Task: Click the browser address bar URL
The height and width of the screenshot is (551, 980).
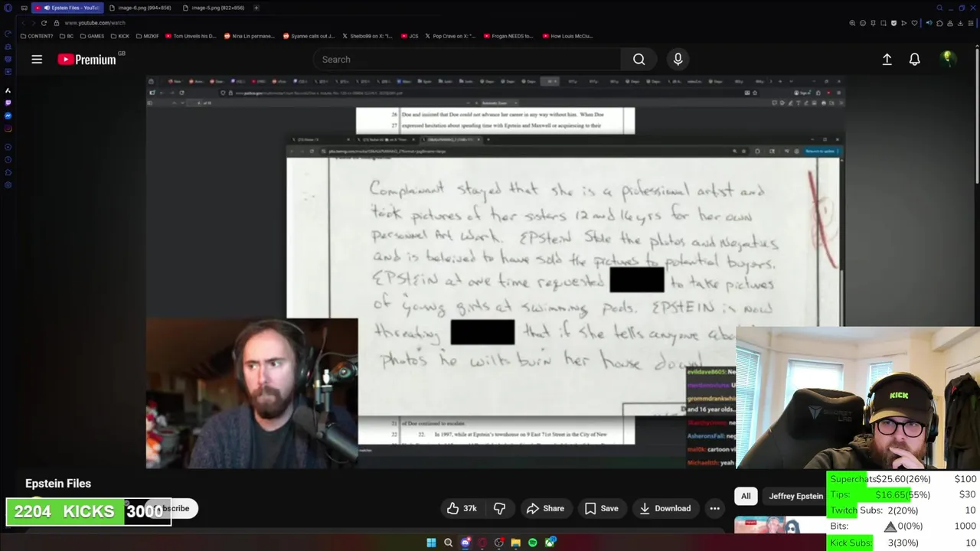Action: [95, 23]
